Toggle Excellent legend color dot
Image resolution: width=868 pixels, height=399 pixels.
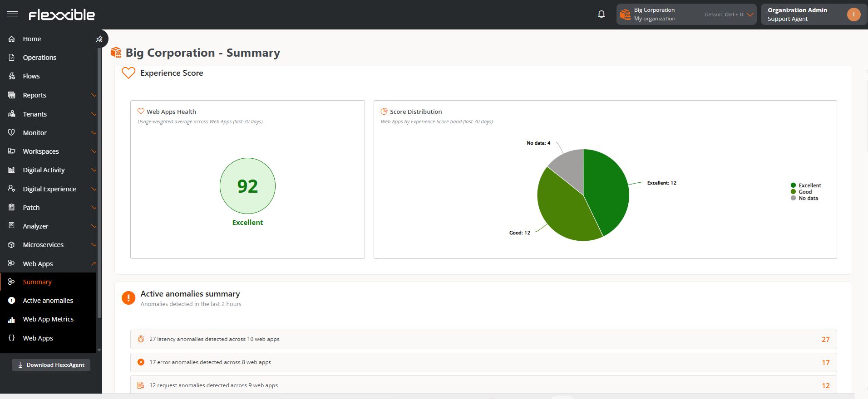coord(793,185)
